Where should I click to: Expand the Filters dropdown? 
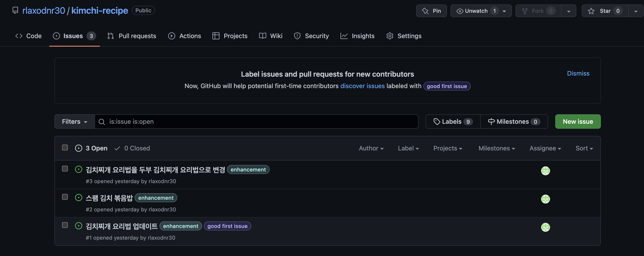tap(75, 122)
